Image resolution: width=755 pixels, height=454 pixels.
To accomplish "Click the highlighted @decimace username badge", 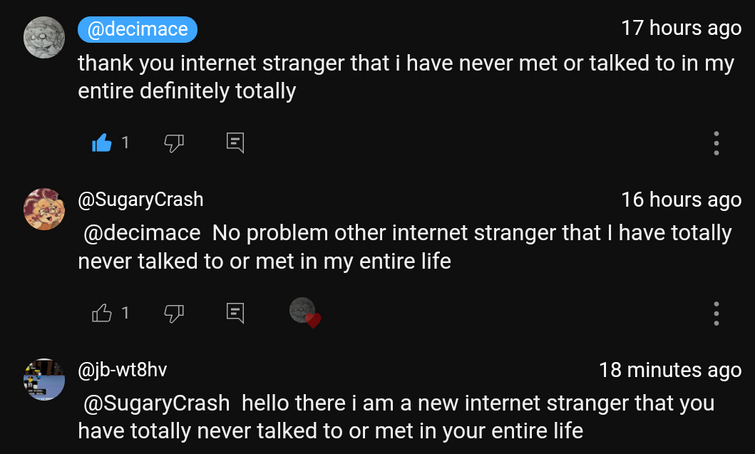I will click(x=138, y=29).
